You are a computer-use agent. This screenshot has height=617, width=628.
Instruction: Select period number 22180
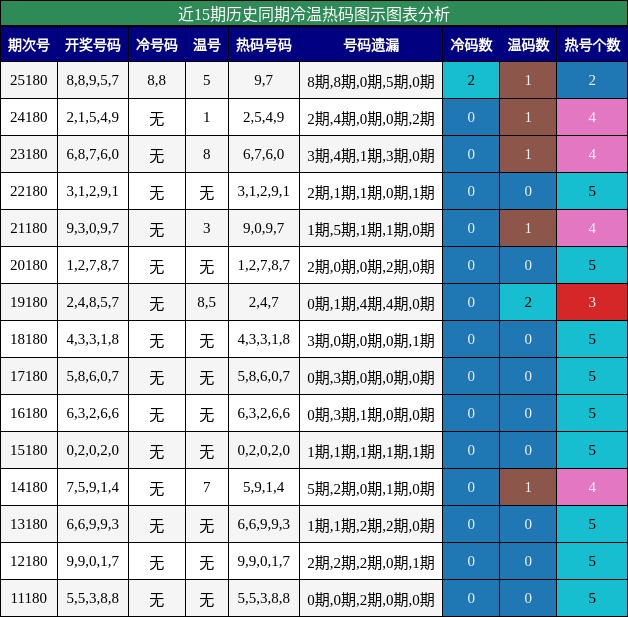click(29, 191)
